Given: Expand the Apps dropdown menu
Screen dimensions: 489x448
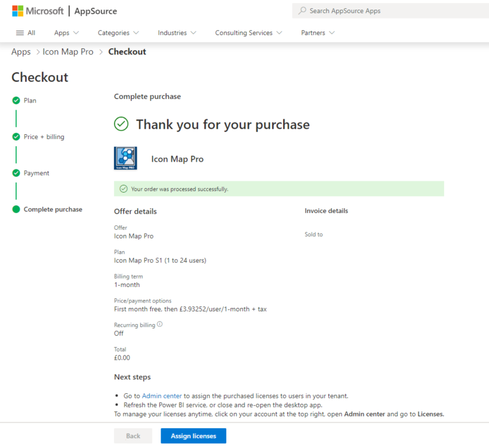Looking at the screenshot, I should (x=66, y=33).
